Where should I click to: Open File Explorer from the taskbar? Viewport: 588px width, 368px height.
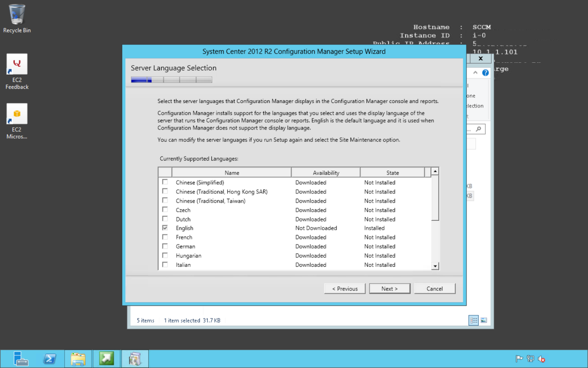(78, 358)
